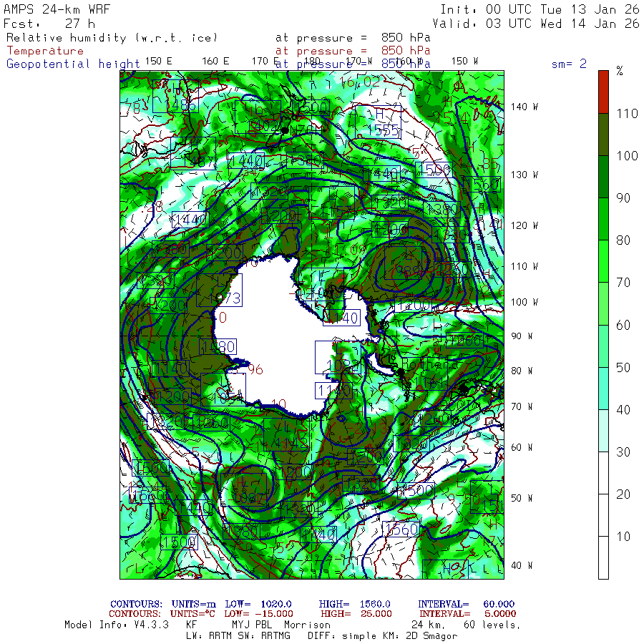
Task: Click the sm= 2 smoothing label
Action: (x=569, y=64)
